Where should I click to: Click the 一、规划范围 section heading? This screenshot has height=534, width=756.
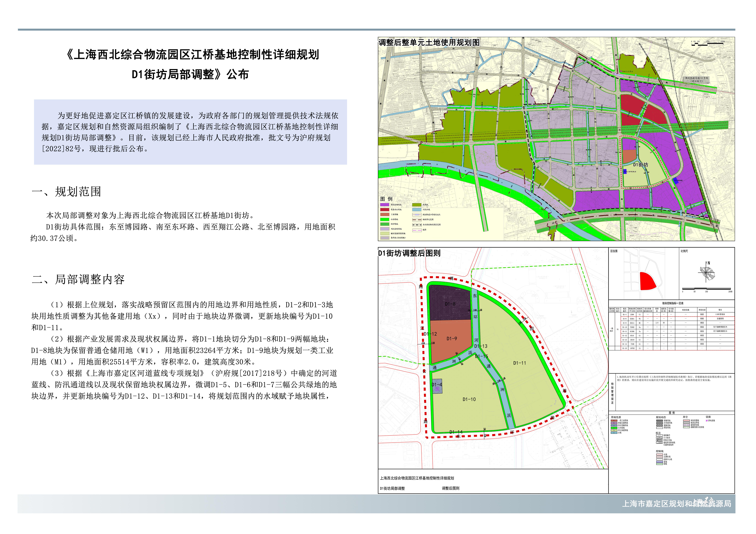tap(66, 192)
